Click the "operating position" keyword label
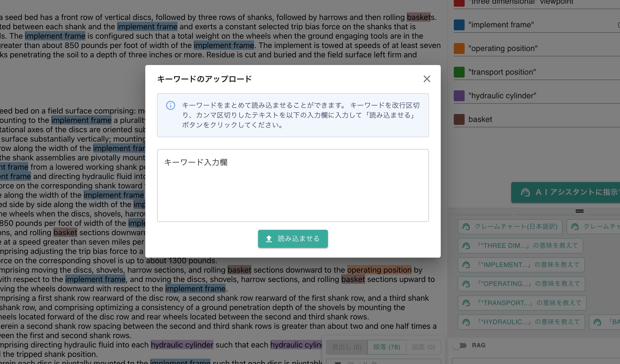 tap(503, 49)
